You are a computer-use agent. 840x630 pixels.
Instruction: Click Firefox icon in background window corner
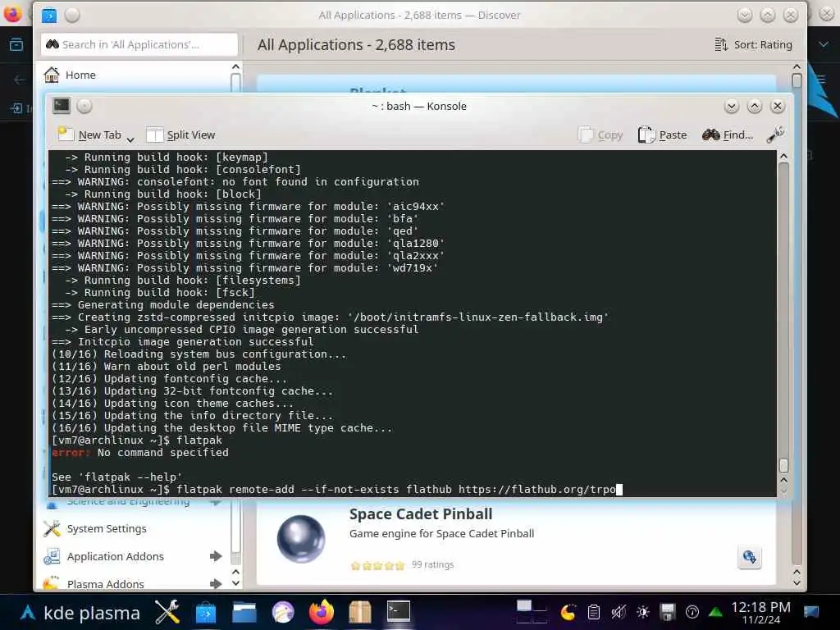pos(11,14)
